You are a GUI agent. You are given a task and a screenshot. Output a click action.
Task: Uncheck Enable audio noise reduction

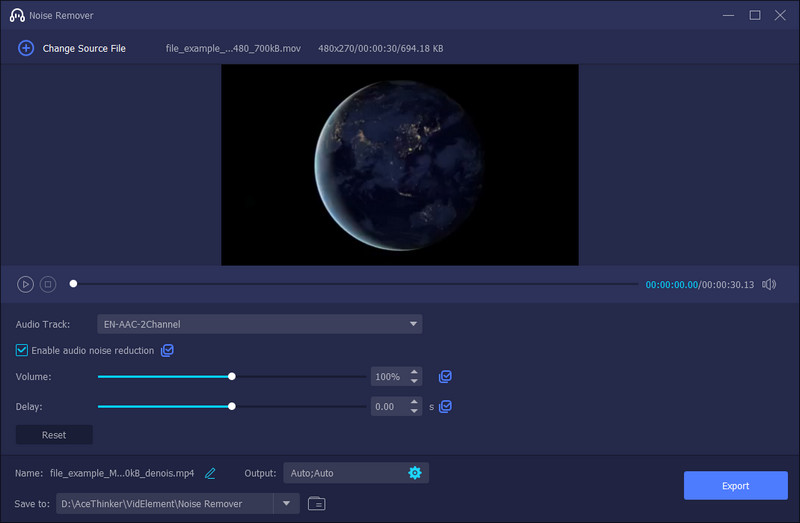pyautogui.click(x=22, y=351)
